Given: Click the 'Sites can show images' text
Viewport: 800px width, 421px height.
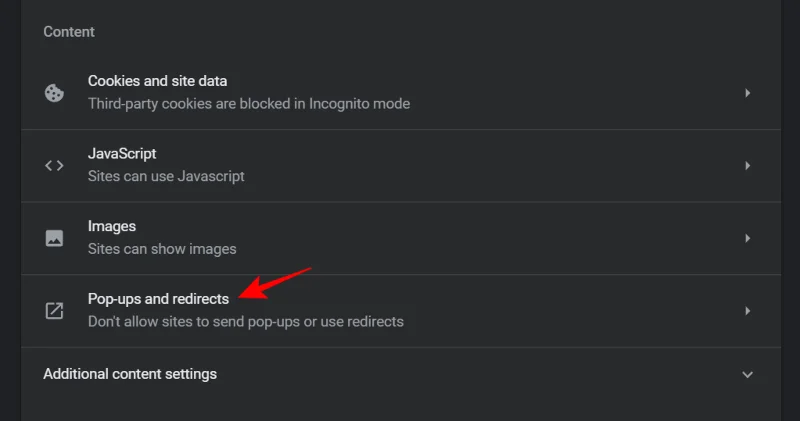Looking at the screenshot, I should pyautogui.click(x=162, y=248).
